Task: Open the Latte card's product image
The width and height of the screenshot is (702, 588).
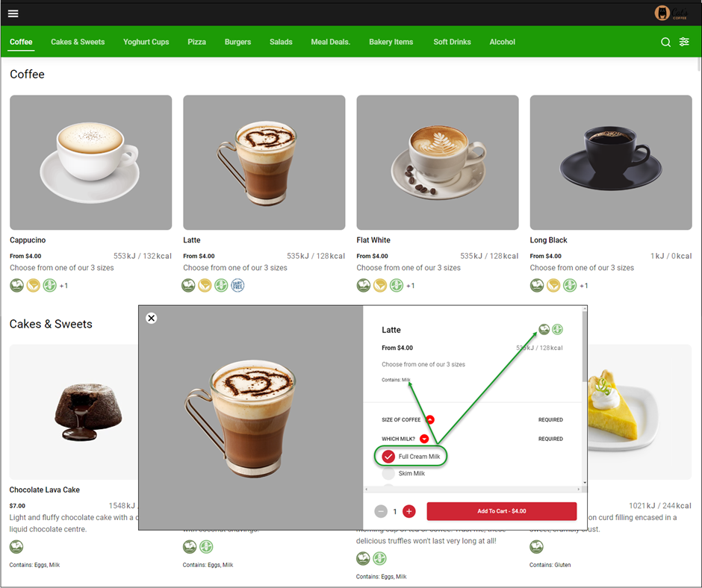Action: click(x=264, y=163)
